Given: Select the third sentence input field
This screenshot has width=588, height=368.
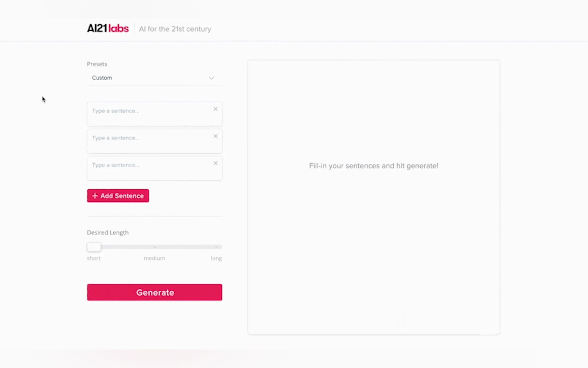Looking at the screenshot, I should [148, 168].
